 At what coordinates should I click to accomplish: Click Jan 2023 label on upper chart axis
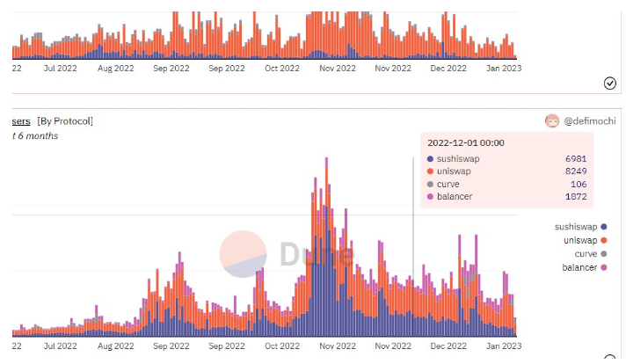pos(504,69)
